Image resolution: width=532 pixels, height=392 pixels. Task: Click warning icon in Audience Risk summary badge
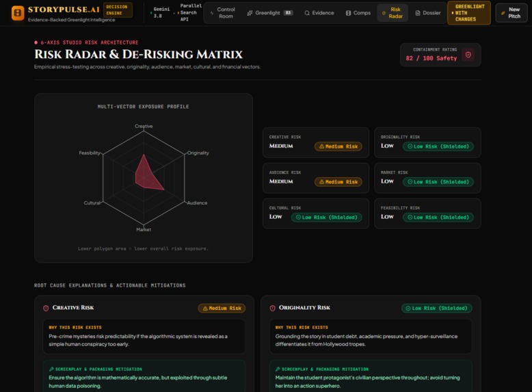321,182
